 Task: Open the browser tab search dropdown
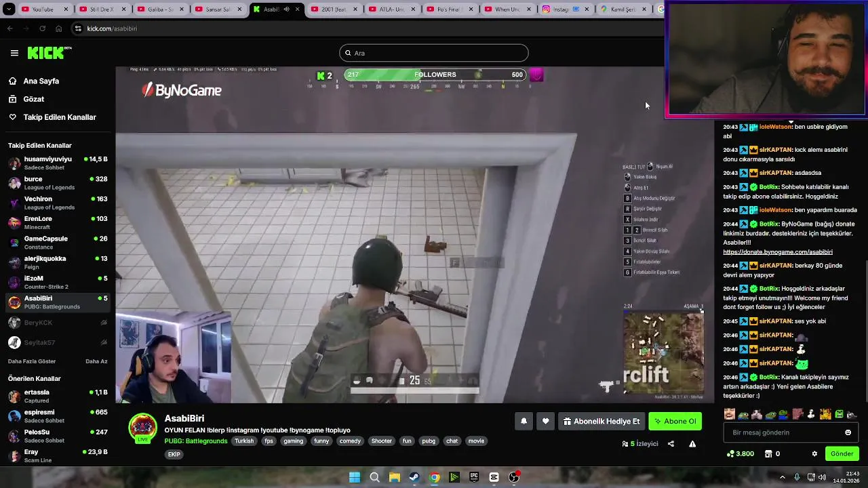click(8, 9)
